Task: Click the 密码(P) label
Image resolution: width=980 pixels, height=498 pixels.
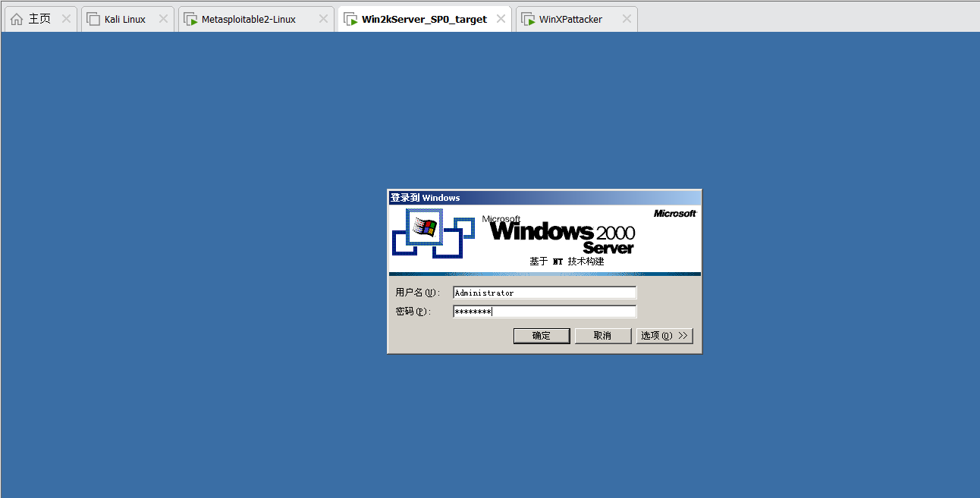Action: pos(413,312)
